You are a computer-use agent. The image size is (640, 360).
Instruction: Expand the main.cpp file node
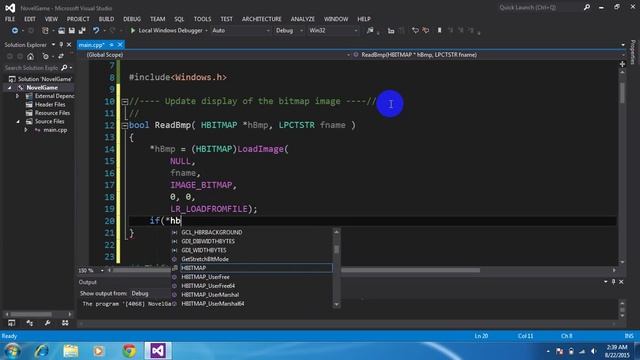(26, 130)
